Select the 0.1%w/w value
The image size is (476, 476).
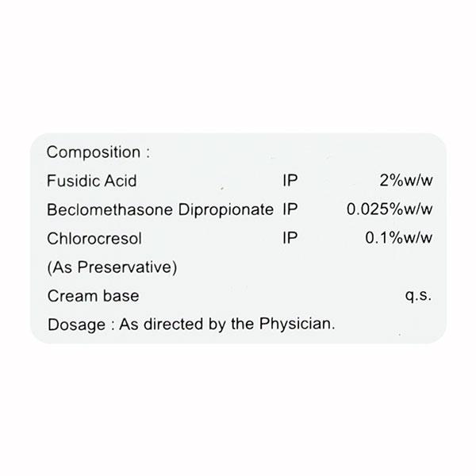tap(399, 238)
